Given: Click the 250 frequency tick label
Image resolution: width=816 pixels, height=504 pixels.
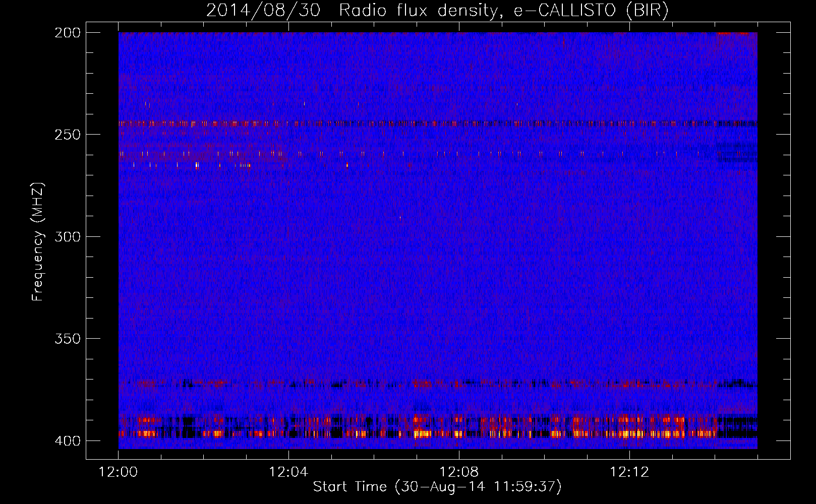Looking at the screenshot, I should tap(68, 135).
